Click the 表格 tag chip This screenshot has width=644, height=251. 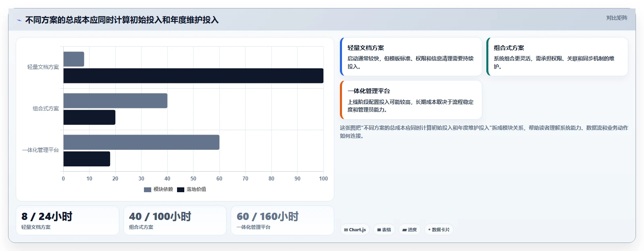pos(384,230)
